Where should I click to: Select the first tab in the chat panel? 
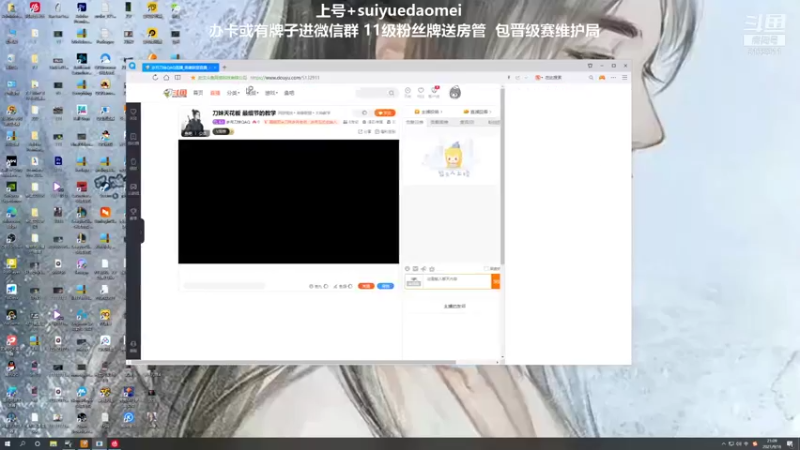[415, 122]
